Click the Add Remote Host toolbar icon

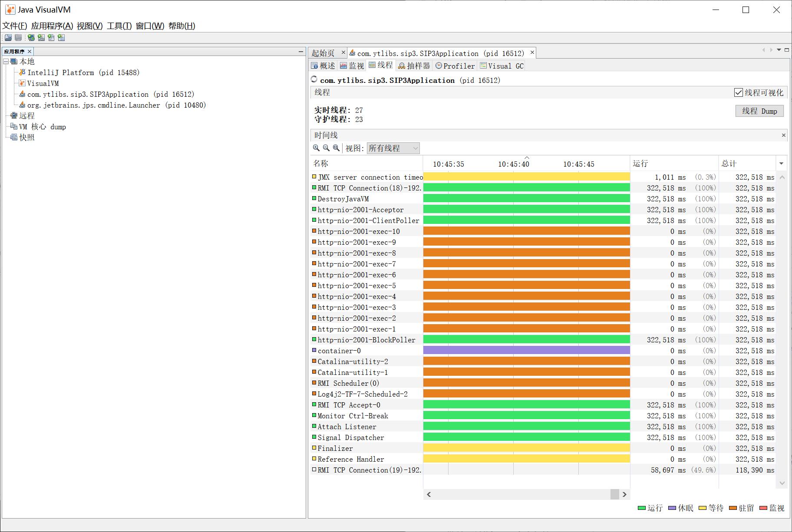point(31,38)
